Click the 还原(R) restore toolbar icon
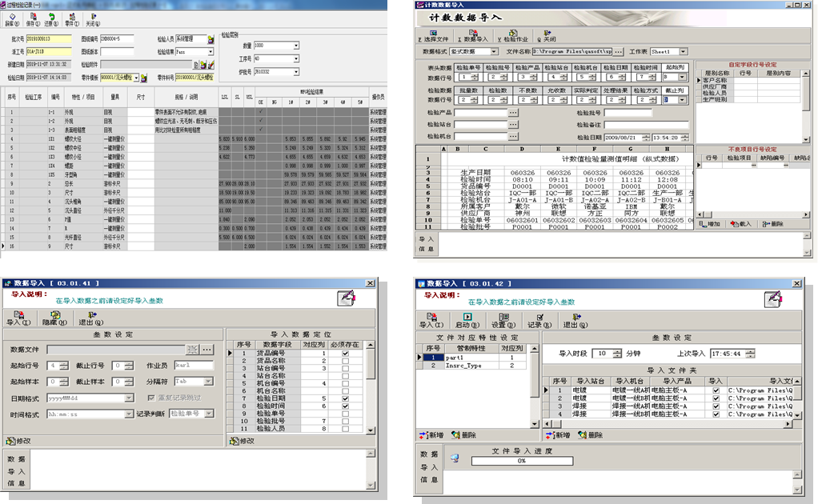The height and width of the screenshot is (504, 818). (51, 20)
